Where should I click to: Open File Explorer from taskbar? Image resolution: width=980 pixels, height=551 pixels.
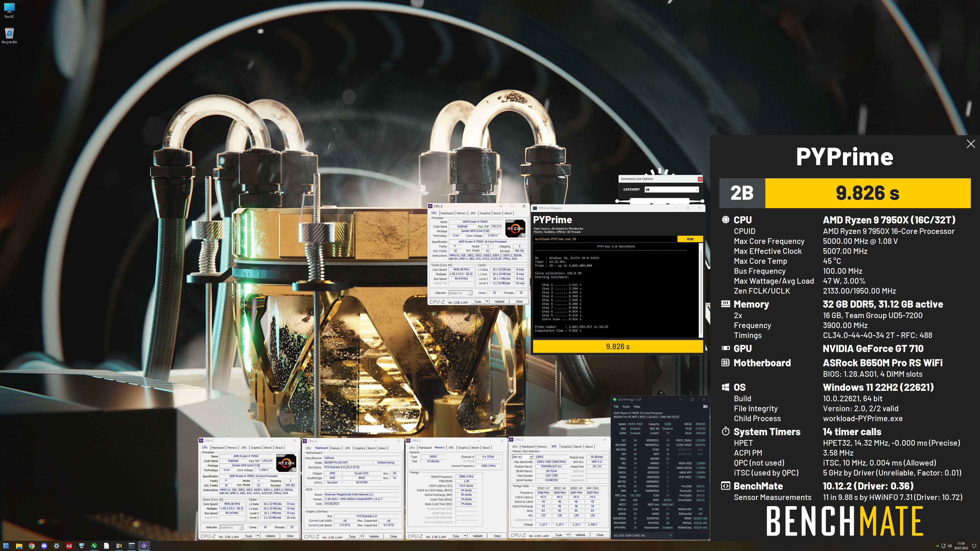pos(19,546)
